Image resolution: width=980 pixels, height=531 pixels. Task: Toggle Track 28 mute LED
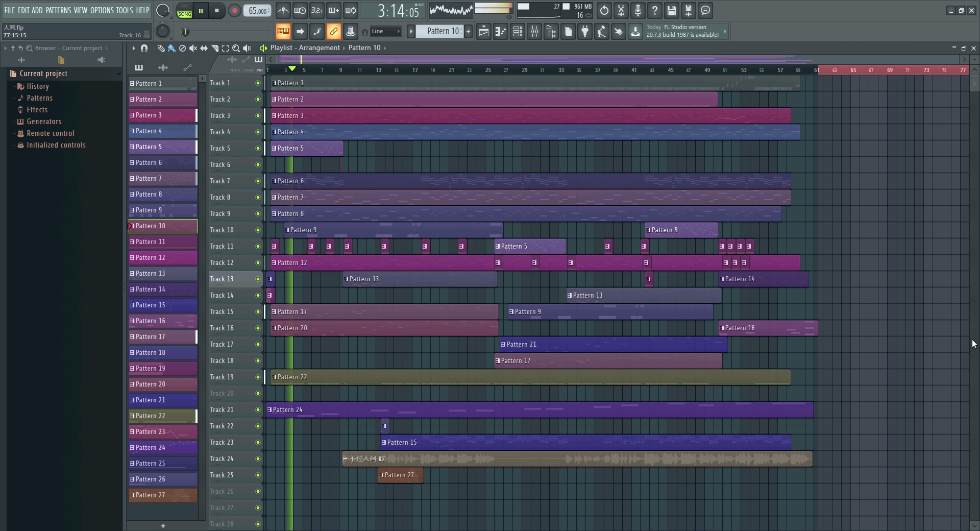(x=258, y=524)
